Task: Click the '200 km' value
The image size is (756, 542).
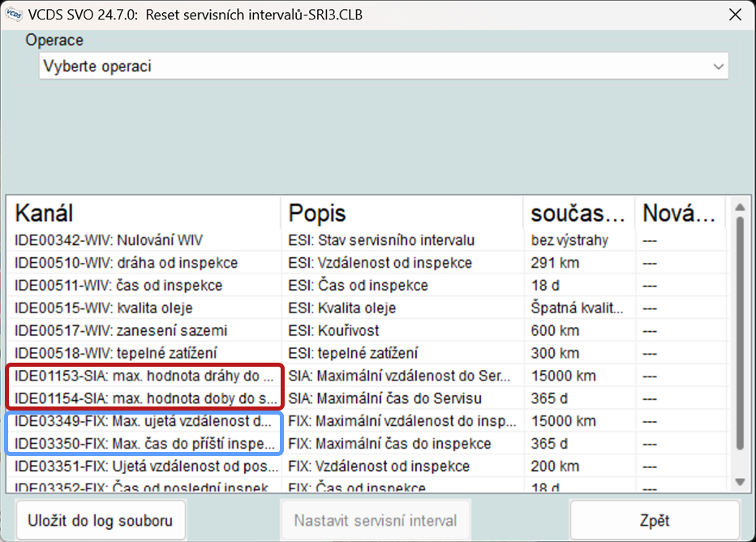Action: (x=555, y=467)
